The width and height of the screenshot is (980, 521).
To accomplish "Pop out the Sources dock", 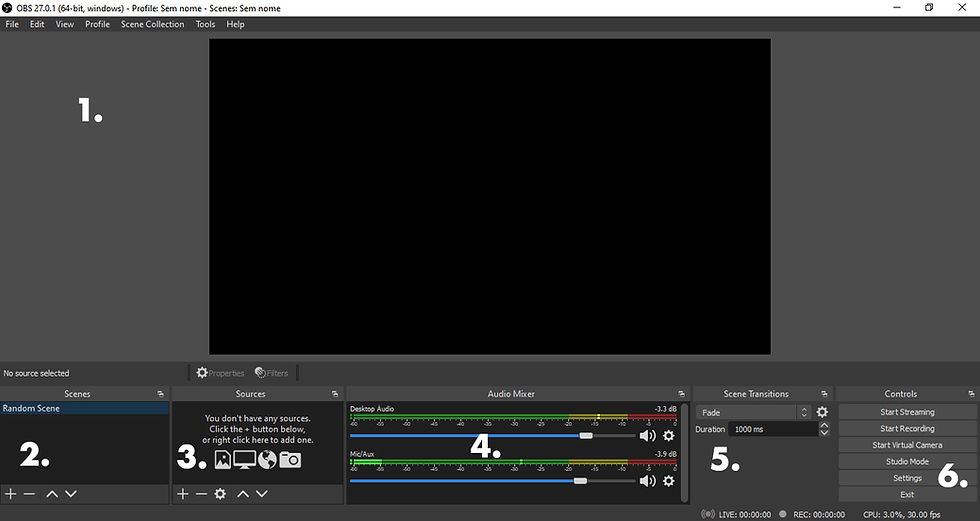I will tap(335, 394).
